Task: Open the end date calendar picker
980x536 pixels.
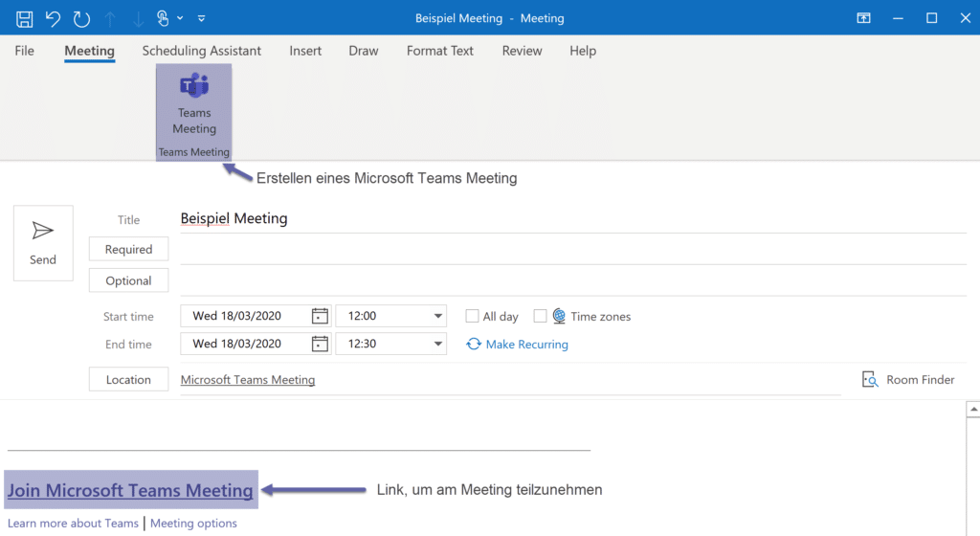Action: tap(320, 344)
